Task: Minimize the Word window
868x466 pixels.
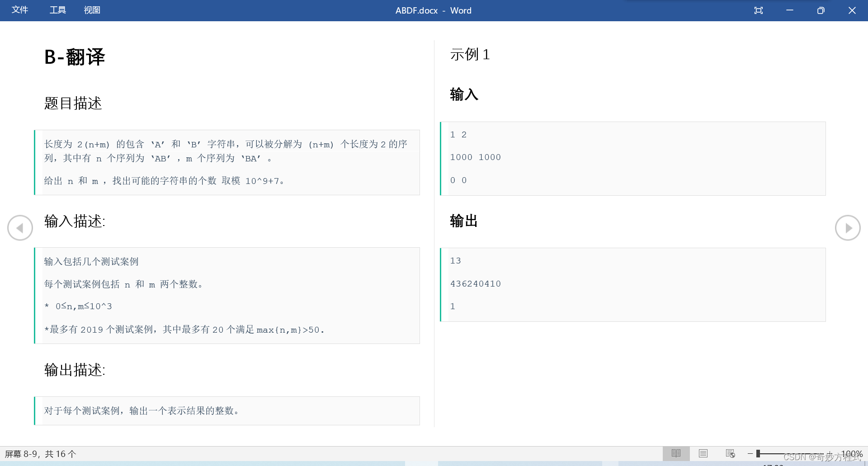Action: coord(790,10)
